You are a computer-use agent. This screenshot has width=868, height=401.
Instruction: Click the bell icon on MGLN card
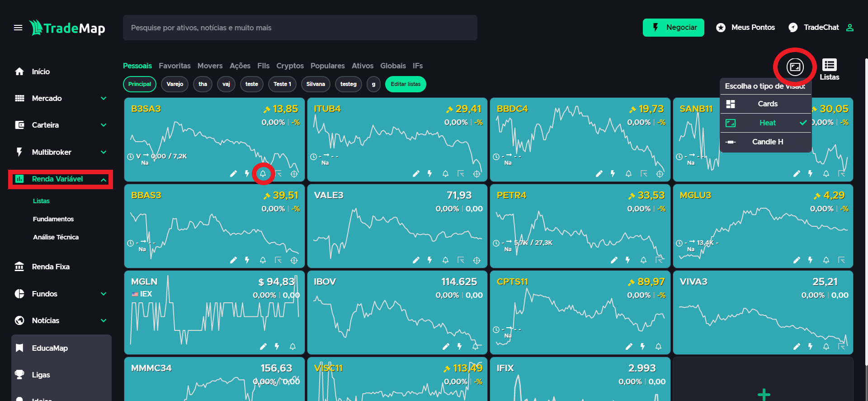[x=292, y=346]
